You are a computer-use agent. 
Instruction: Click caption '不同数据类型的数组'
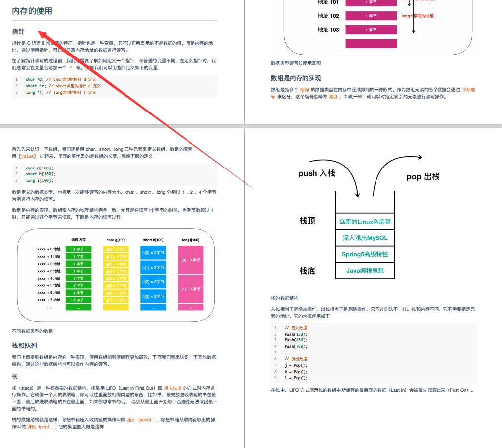pos(32,331)
